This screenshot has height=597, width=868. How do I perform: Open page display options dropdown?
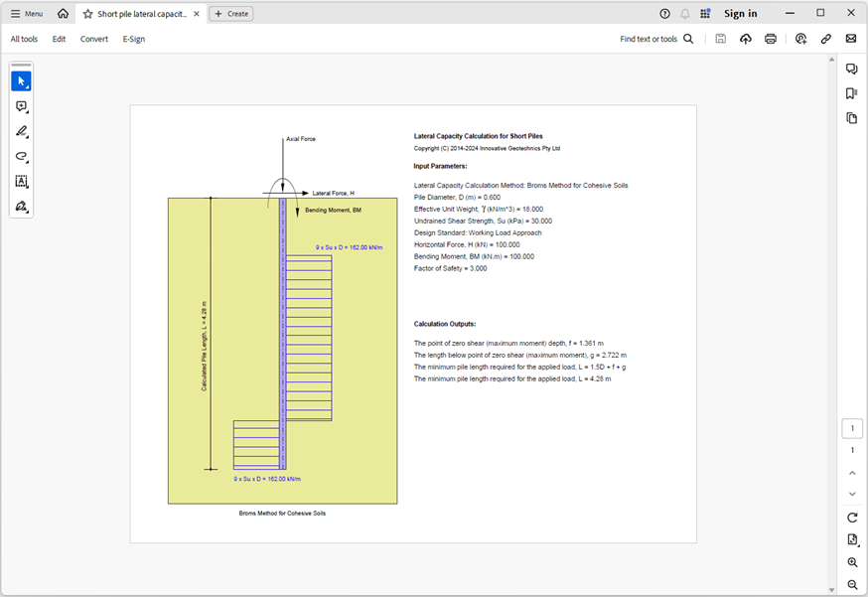(852, 540)
